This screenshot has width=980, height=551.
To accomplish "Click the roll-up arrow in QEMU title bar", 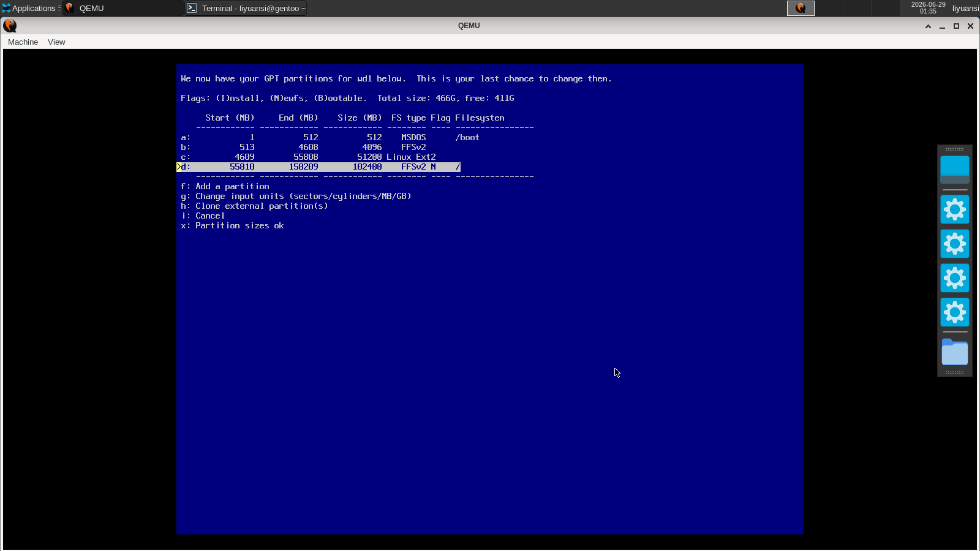I will (928, 26).
